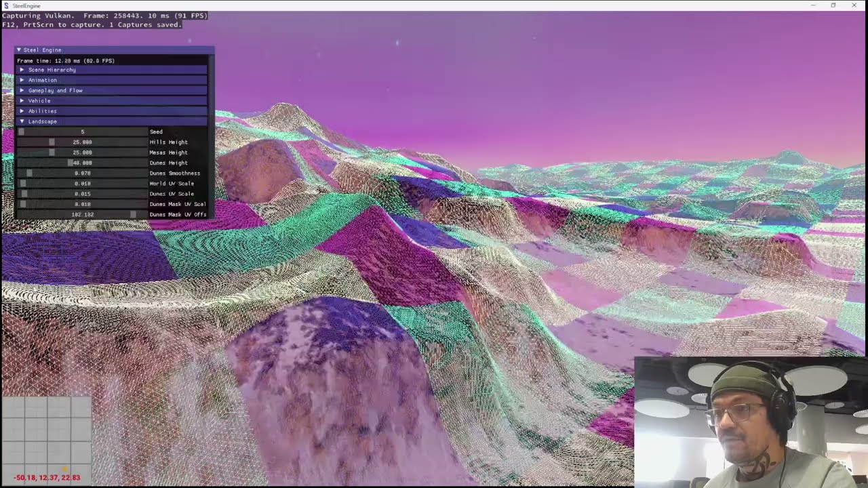The width and height of the screenshot is (868, 488).
Task: Adjust the Dunes Smoothness slider
Action: point(82,173)
